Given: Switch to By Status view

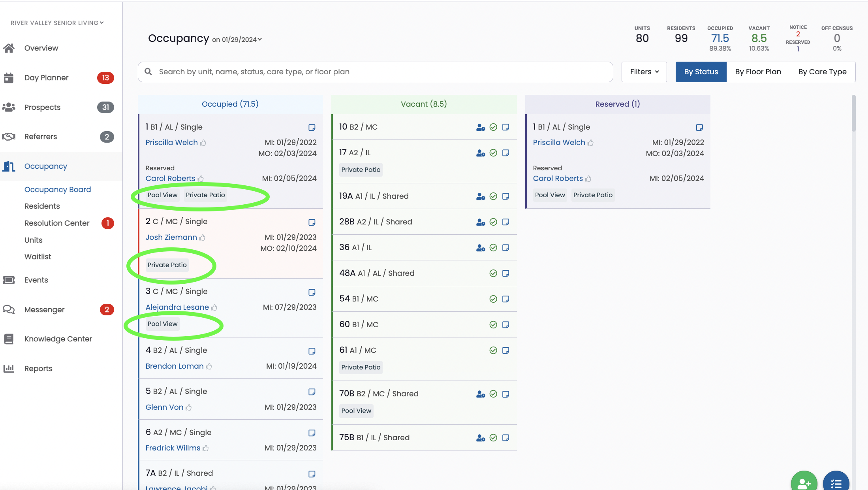Looking at the screenshot, I should click(701, 72).
